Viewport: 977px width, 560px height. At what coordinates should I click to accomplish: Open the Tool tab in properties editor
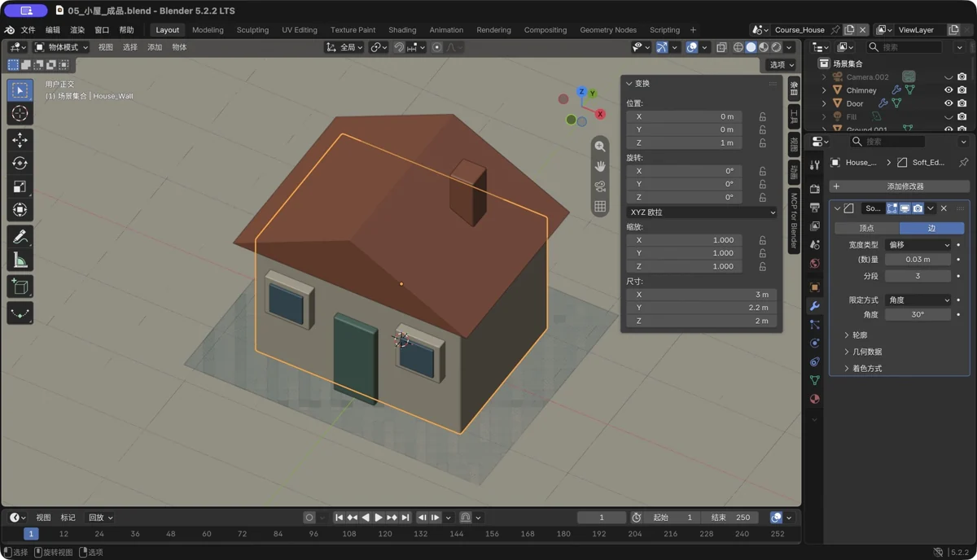point(815,165)
